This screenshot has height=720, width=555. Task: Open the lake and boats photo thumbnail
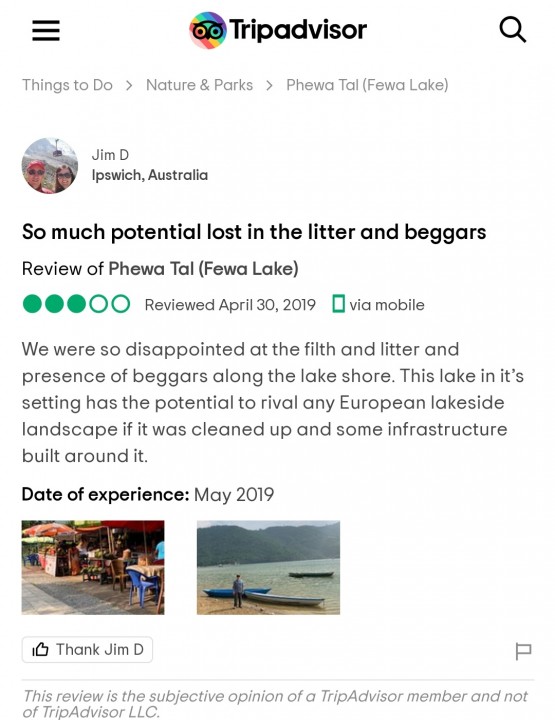[x=269, y=567]
